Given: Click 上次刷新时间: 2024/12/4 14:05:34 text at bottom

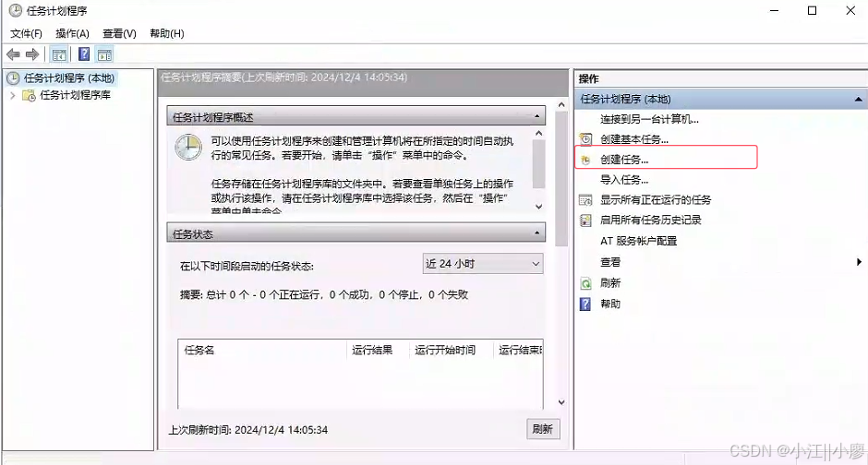Looking at the screenshot, I should pyautogui.click(x=248, y=430).
